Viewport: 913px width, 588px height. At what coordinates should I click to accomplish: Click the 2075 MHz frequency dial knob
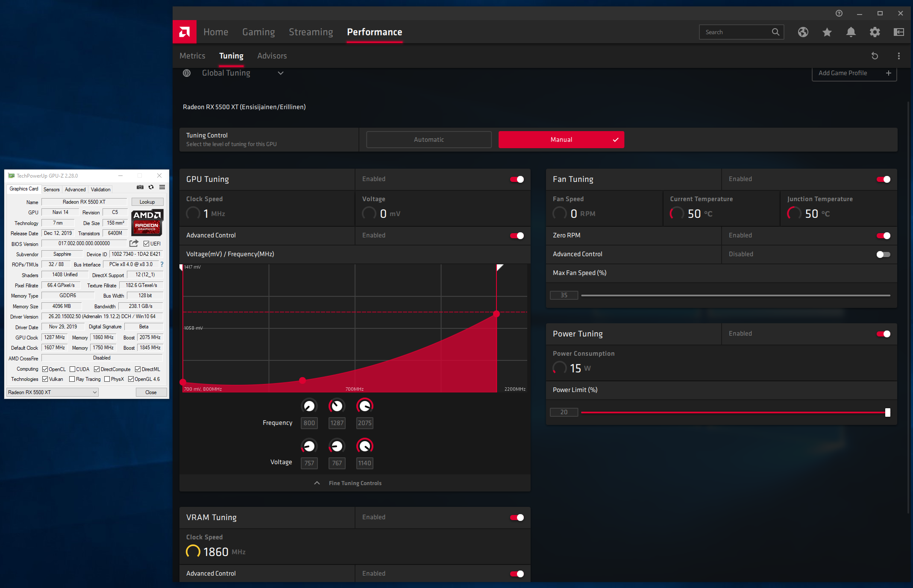365,406
